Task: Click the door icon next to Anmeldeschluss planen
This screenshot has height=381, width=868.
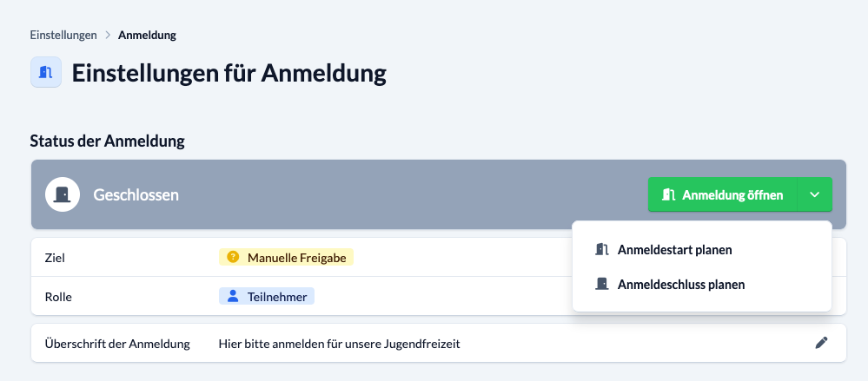Action: coord(602,284)
